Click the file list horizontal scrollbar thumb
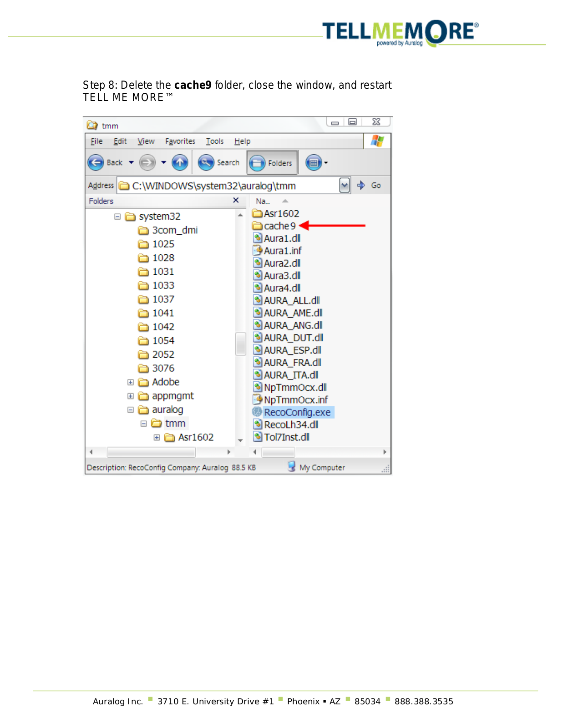The width and height of the screenshot is (563, 728). tap(278, 452)
